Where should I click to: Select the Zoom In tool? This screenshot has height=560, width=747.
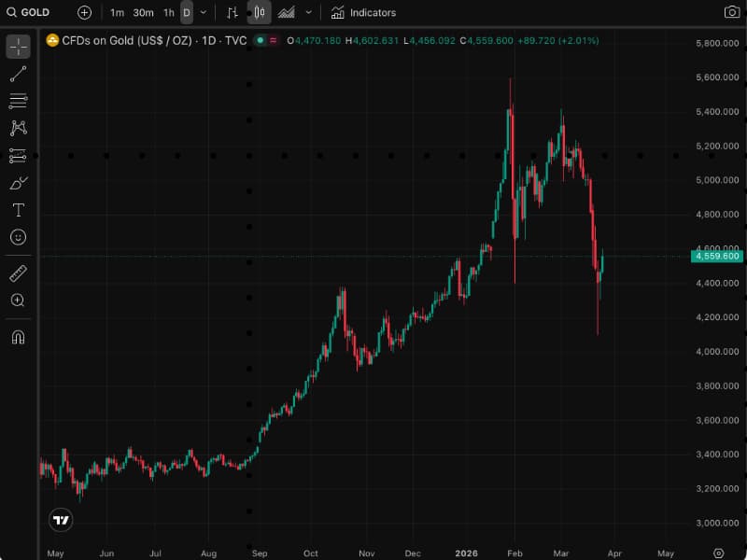pyautogui.click(x=19, y=301)
